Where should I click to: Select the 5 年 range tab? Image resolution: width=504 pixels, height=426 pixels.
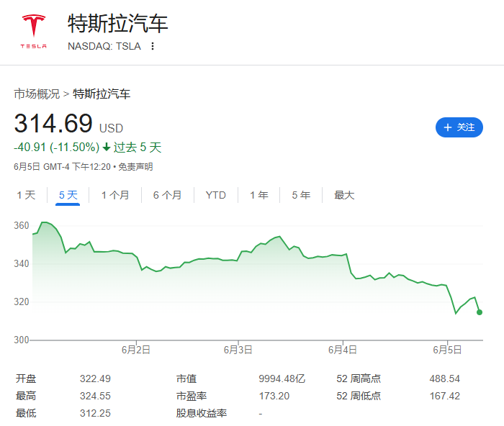click(301, 195)
